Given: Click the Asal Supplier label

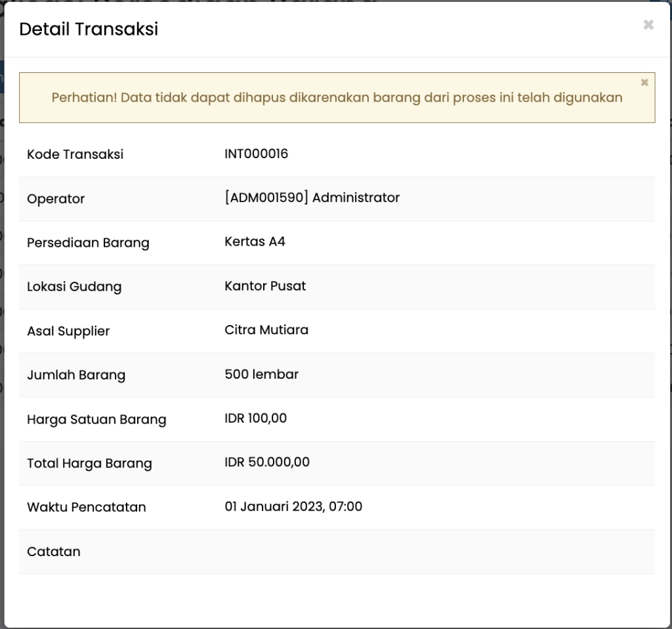Looking at the screenshot, I should click(68, 331).
